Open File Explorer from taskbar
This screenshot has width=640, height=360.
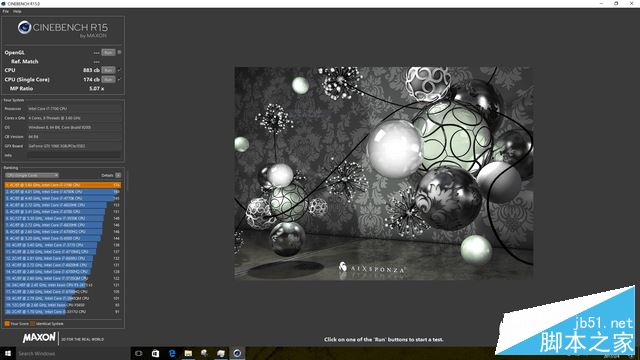pyautogui.click(x=188, y=353)
